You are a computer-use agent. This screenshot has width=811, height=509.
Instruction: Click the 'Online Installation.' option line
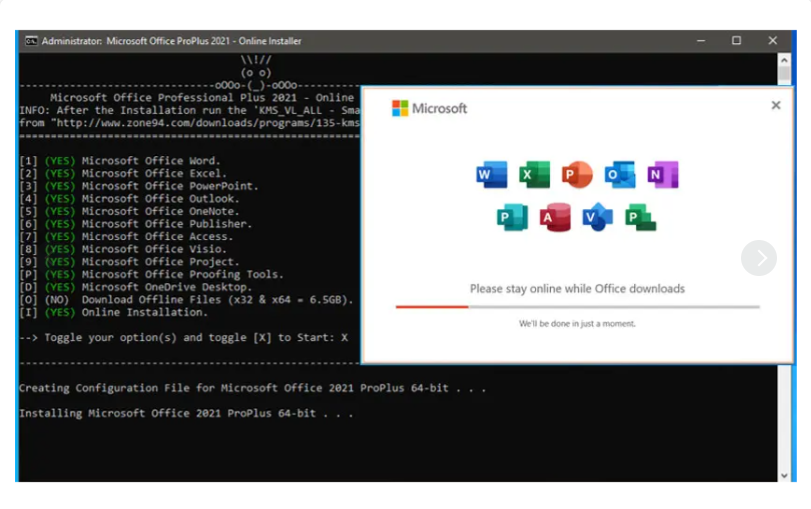pos(114,312)
